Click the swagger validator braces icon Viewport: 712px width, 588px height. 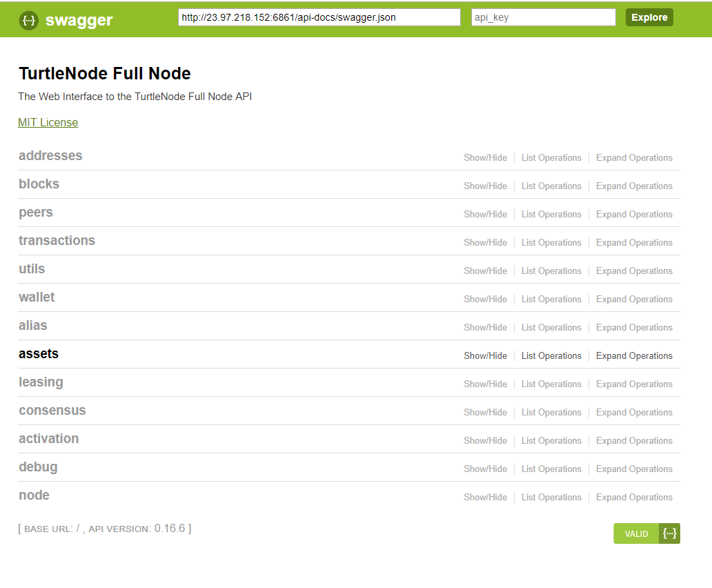(669, 533)
